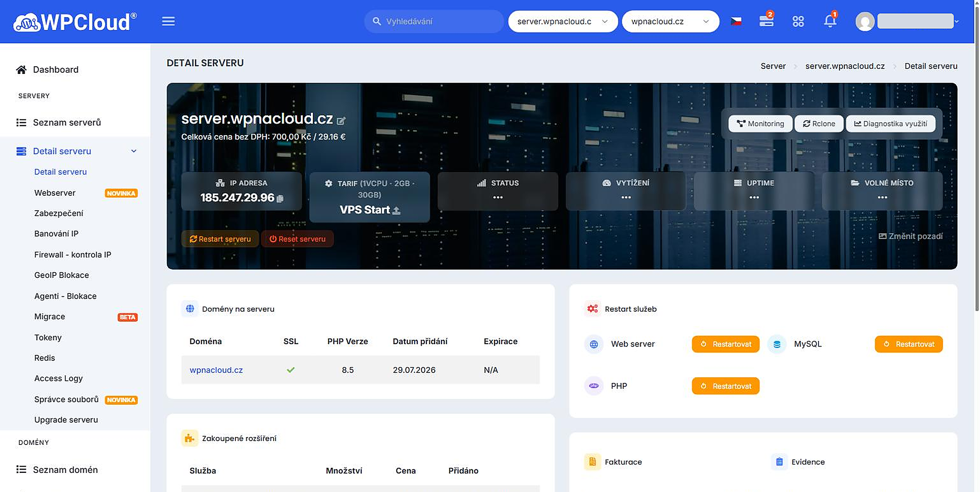Click the Server breadcrumb link

pyautogui.click(x=773, y=66)
